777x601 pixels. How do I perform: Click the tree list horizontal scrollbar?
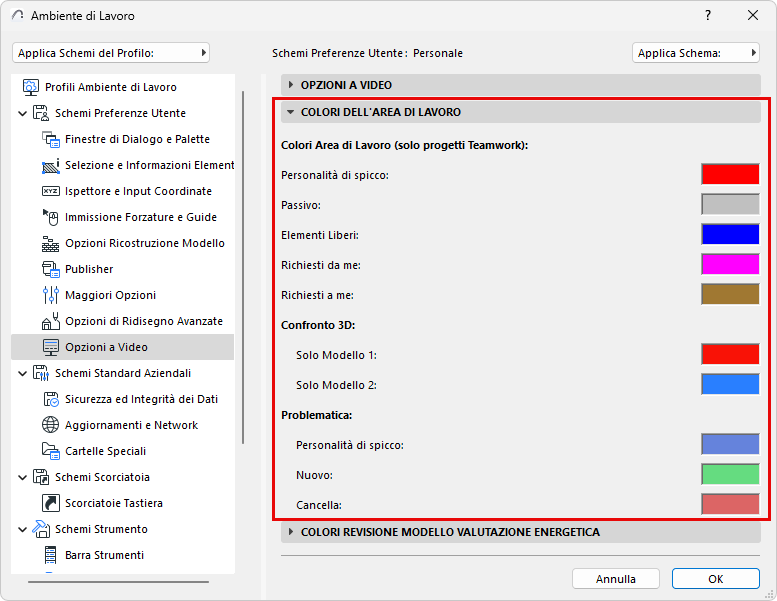pos(118,582)
